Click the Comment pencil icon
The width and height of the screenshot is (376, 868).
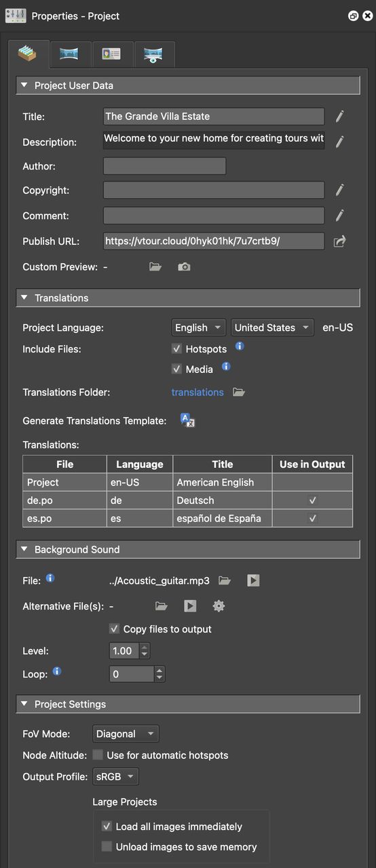(x=339, y=216)
